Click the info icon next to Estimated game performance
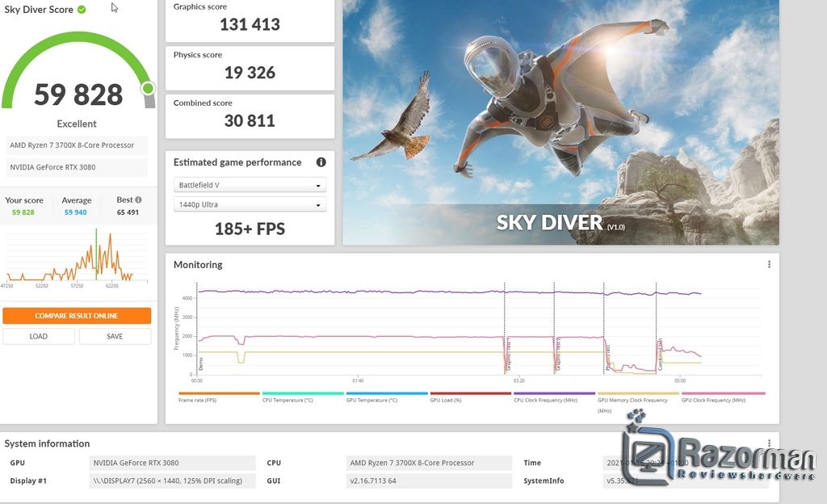 (x=321, y=162)
